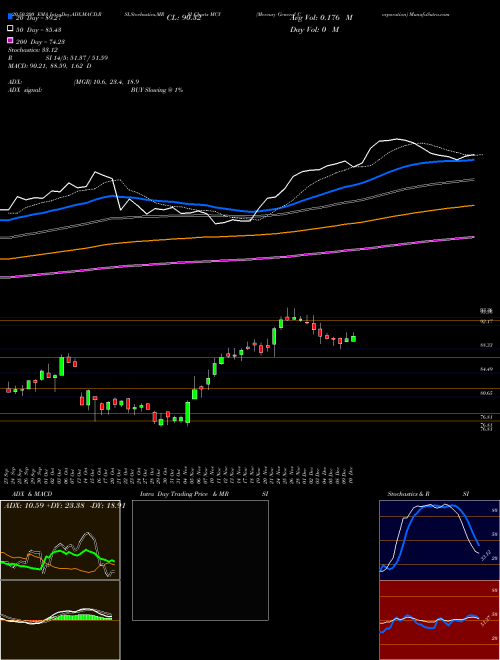Viewport: 500px width, 660px height.
Task: Click the 84.49 price axis label
Action: tap(487, 369)
